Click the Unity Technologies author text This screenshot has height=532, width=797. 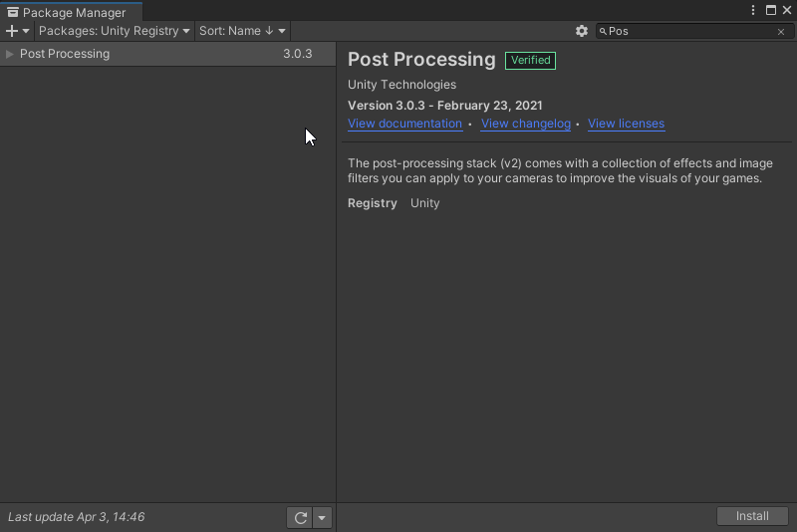[x=401, y=85]
